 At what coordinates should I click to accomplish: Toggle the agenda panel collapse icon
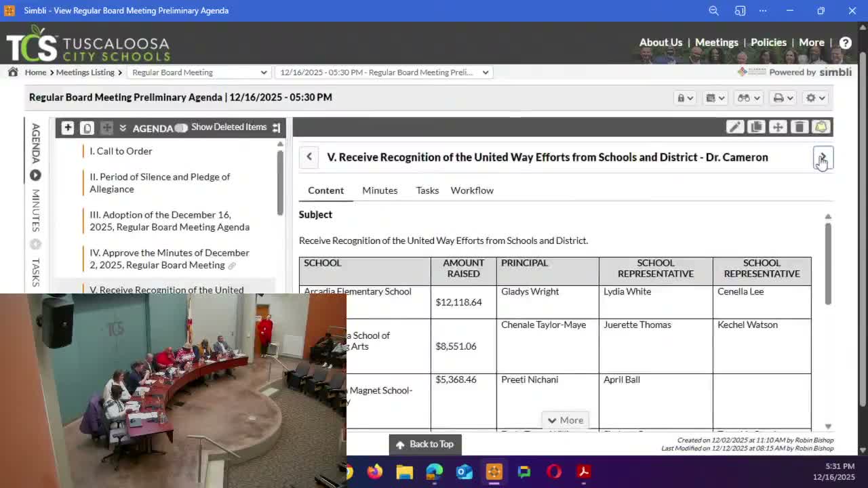click(x=276, y=127)
